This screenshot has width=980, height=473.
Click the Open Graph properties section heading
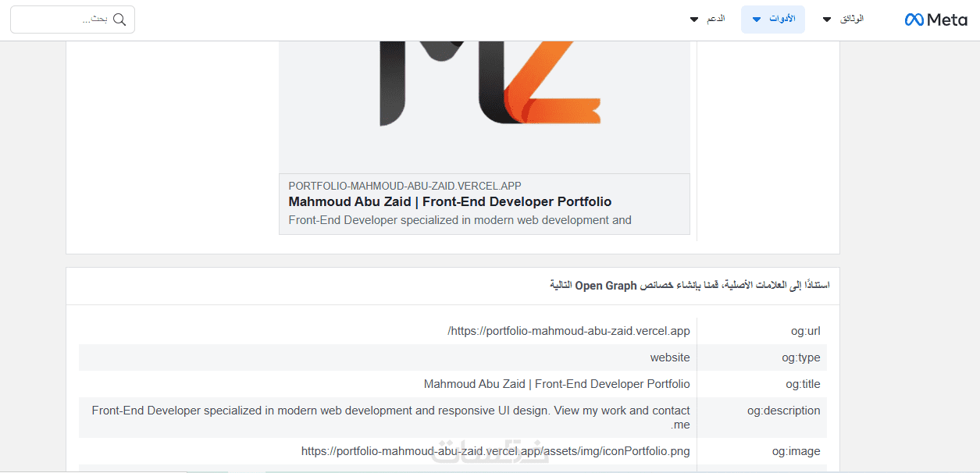tap(690, 286)
